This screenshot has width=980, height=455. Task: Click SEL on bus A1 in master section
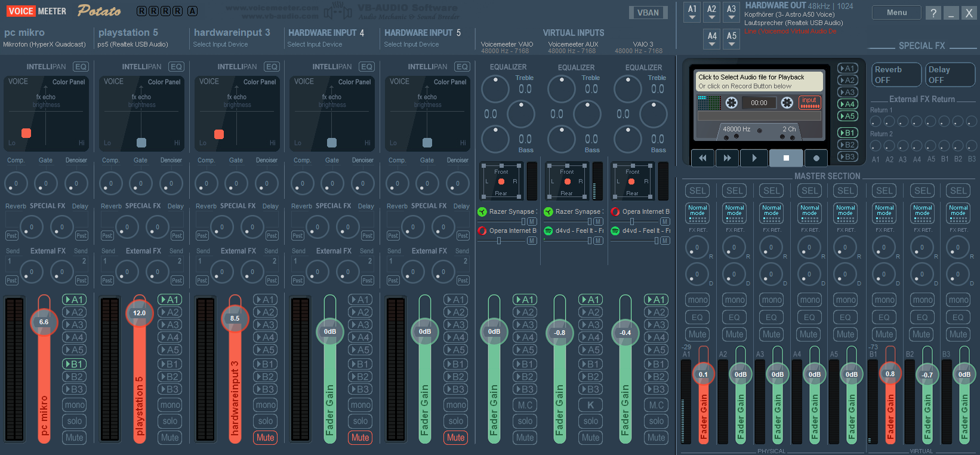click(697, 190)
